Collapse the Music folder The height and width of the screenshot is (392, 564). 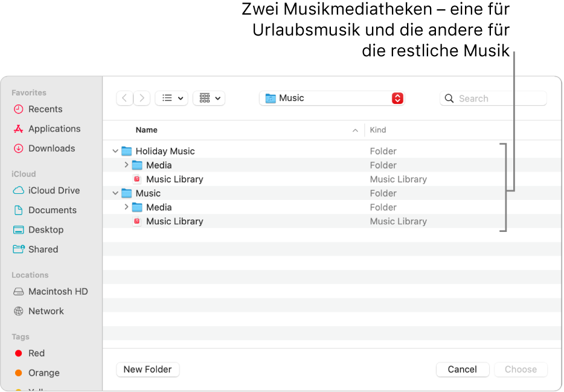(x=115, y=193)
